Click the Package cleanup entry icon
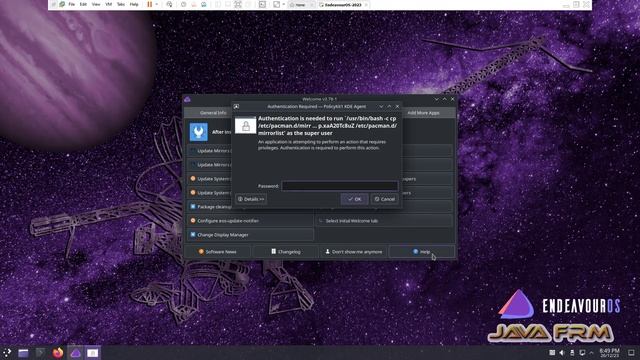Image resolution: width=640 pixels, height=360 pixels. [193, 207]
